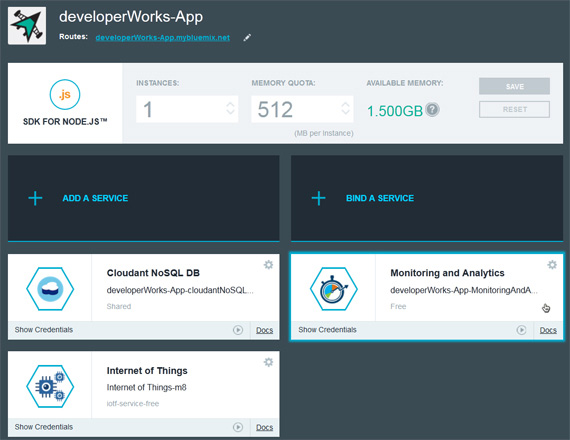Open Docs for Cloudant NoSQL DB
The image size is (570, 440).
pos(265,330)
